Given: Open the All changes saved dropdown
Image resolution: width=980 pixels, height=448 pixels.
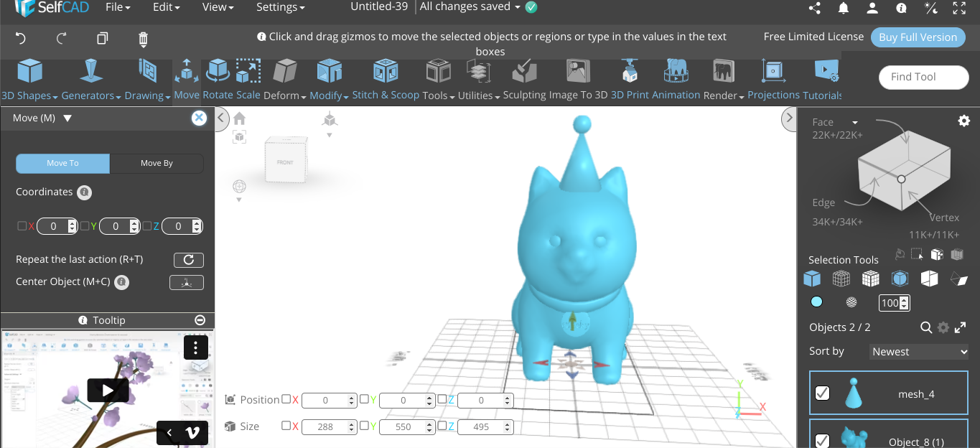Looking at the screenshot, I should [470, 7].
